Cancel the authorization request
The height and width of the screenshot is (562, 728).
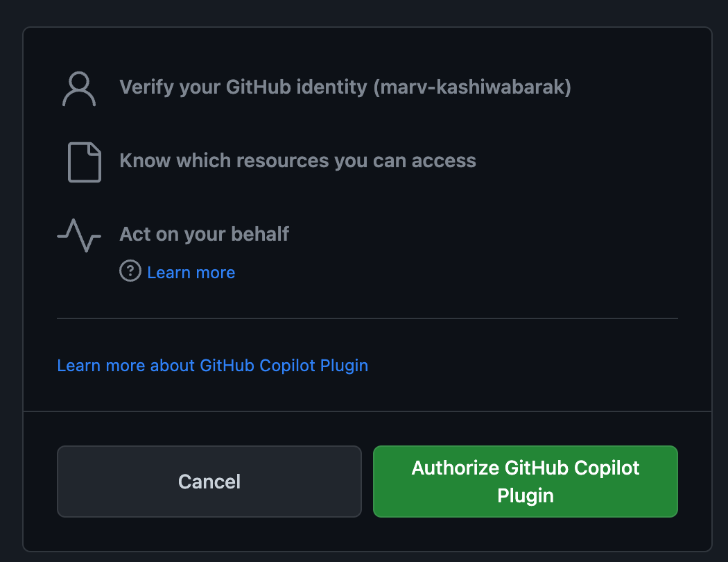coord(209,482)
